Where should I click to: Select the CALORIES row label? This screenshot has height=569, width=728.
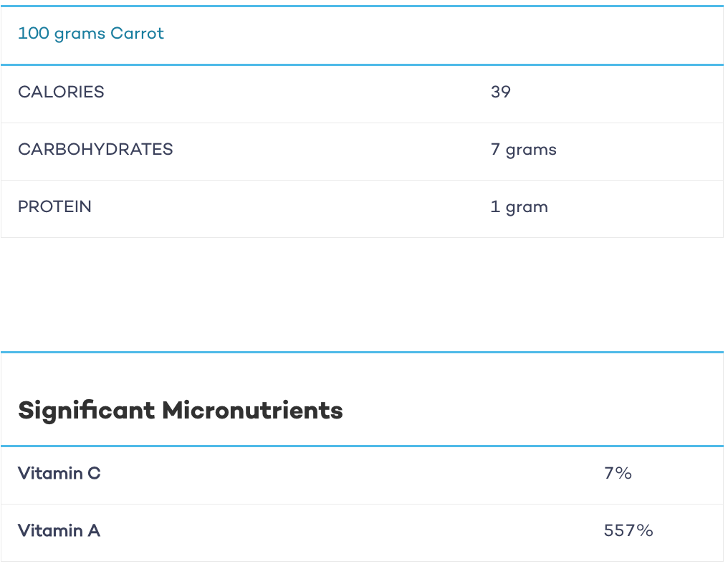(61, 92)
